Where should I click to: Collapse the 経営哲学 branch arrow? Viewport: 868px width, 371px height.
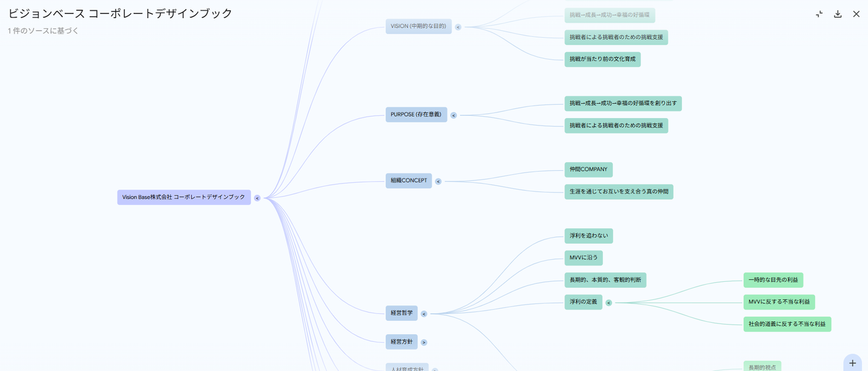424,314
